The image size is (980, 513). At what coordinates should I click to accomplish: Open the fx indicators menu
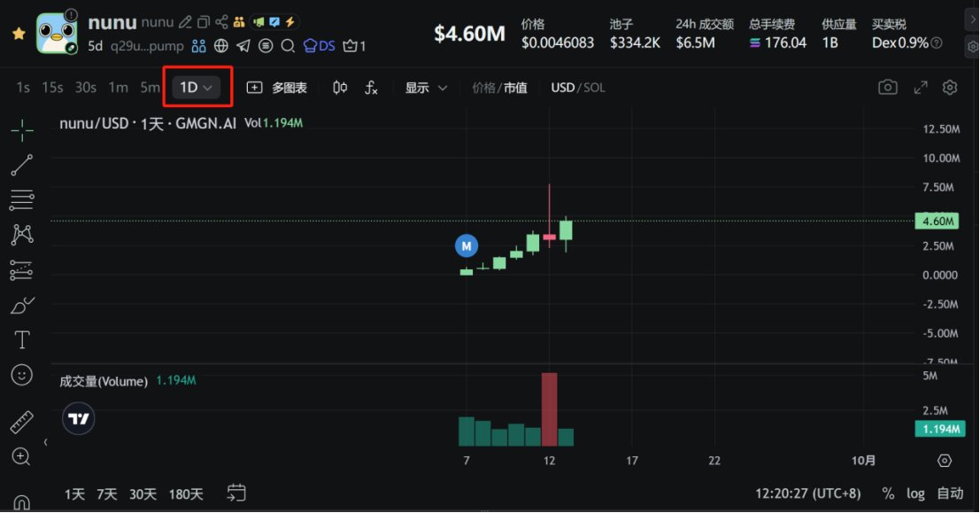[371, 88]
